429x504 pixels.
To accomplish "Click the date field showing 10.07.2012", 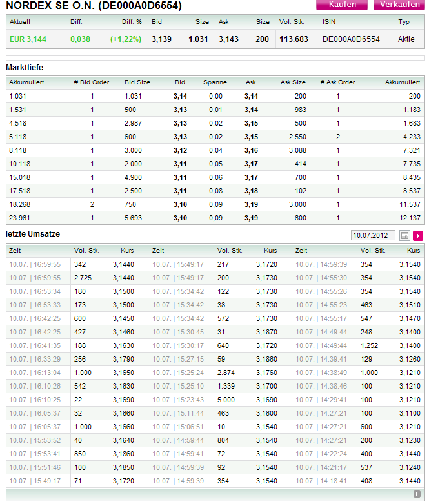I will click(x=374, y=236).
